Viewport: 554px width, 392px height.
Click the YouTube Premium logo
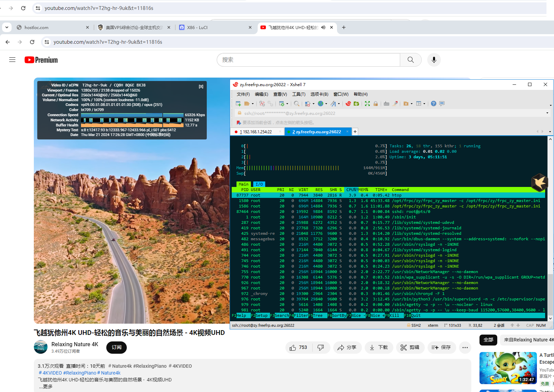tap(41, 60)
